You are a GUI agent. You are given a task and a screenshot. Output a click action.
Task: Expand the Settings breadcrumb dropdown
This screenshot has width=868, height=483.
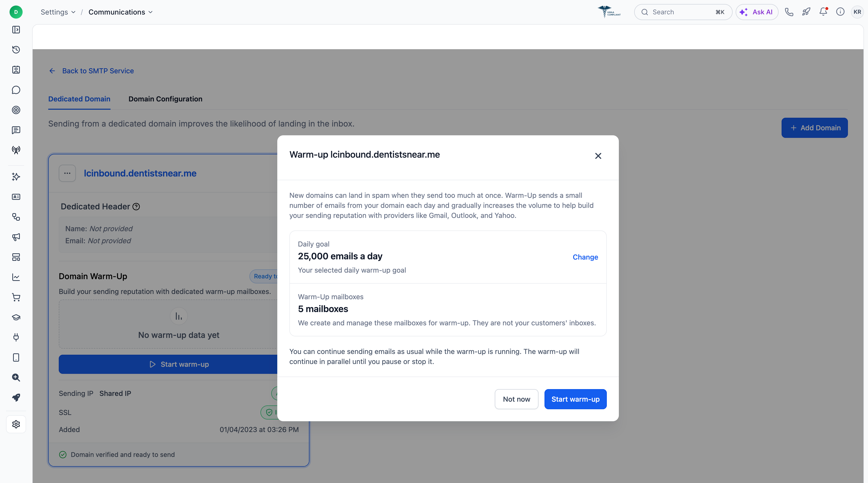click(58, 12)
